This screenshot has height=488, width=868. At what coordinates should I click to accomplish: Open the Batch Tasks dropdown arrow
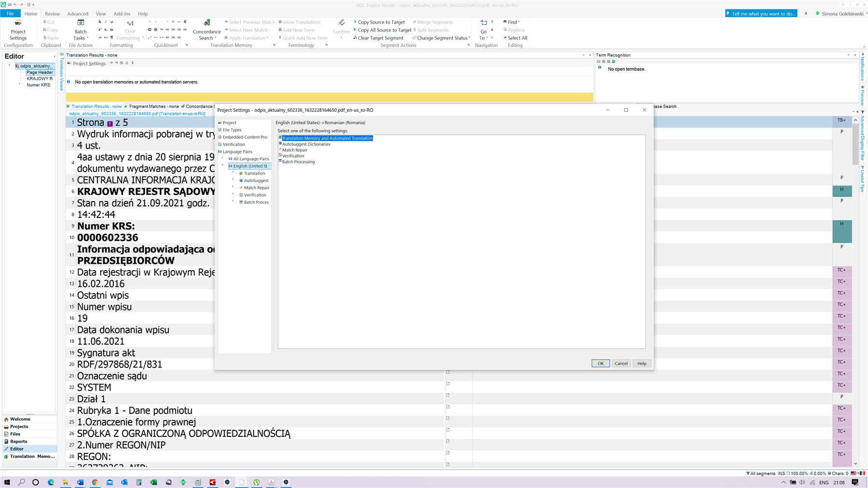click(x=87, y=38)
